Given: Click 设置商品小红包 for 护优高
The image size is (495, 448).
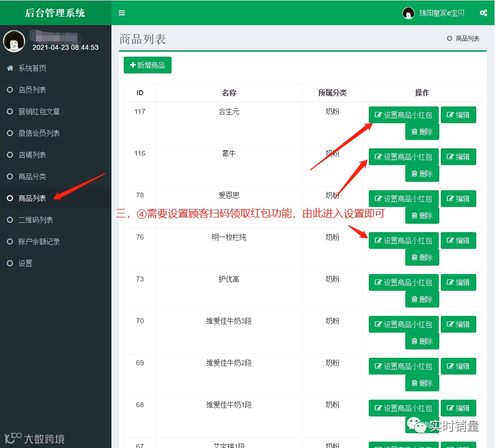Looking at the screenshot, I should (x=403, y=282).
